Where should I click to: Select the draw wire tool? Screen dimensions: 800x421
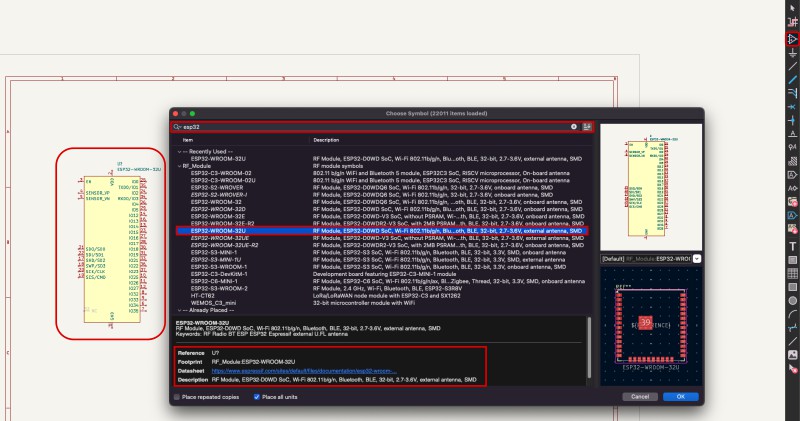pyautogui.click(x=792, y=66)
